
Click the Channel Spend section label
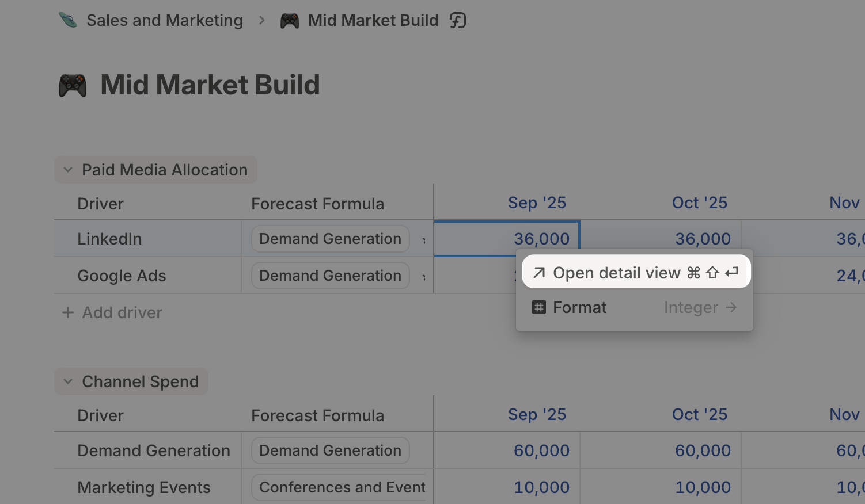(141, 381)
